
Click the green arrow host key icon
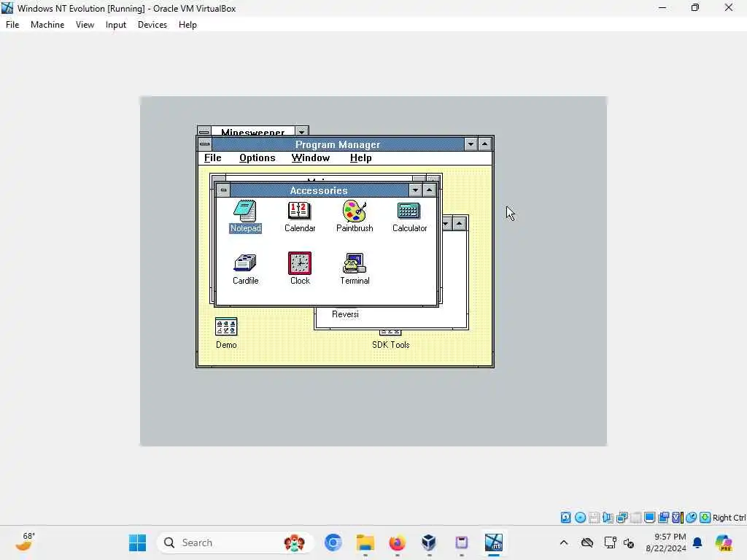(x=705, y=518)
